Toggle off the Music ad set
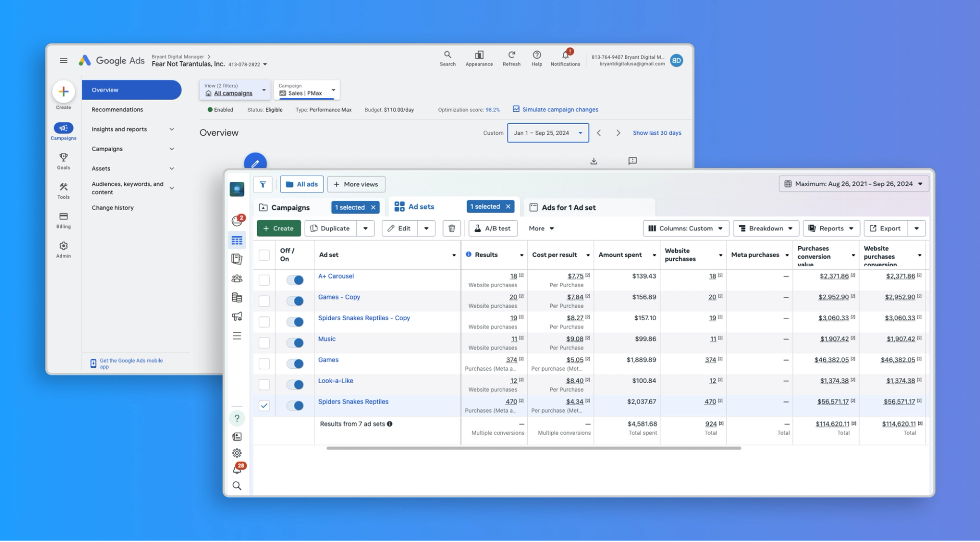Viewport: 980px width, 542px height. coord(295,343)
